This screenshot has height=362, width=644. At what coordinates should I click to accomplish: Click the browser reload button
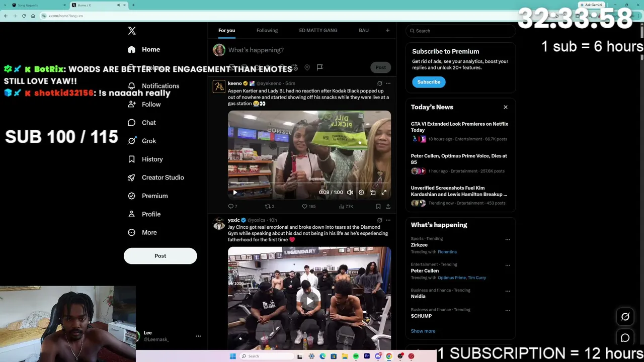tap(24, 16)
